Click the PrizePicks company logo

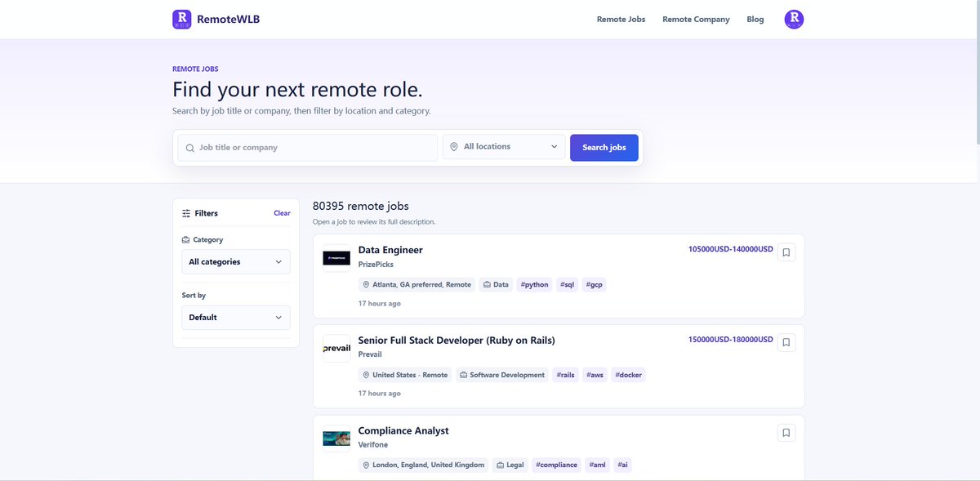coord(336,257)
